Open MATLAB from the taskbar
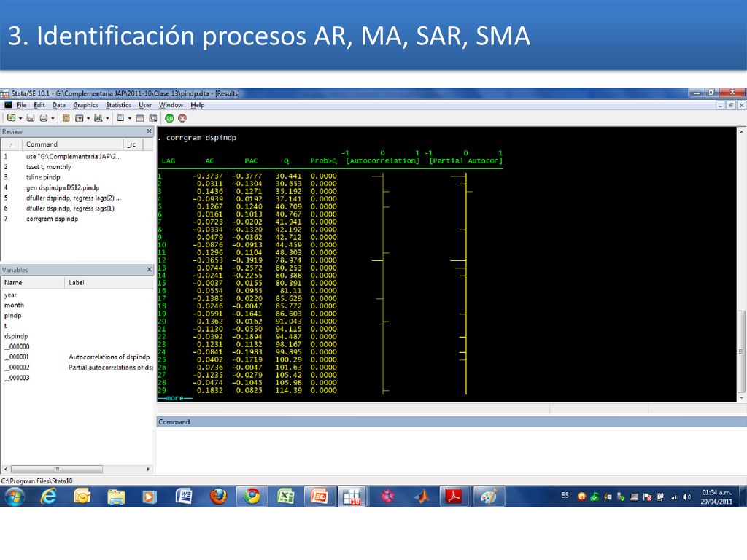The height and width of the screenshot is (560, 747). click(x=421, y=497)
